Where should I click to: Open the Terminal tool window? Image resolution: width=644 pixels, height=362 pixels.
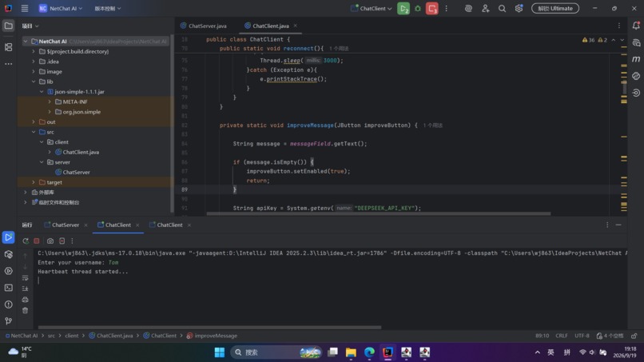tap(8, 288)
